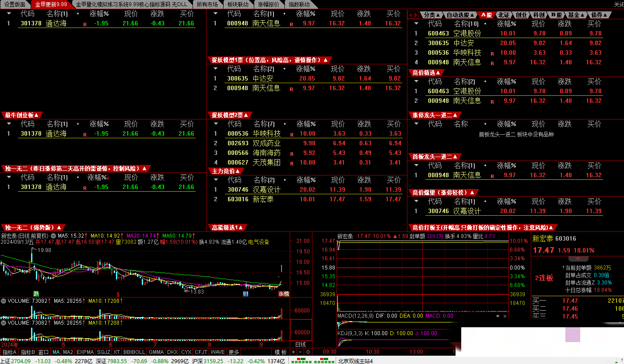The width and height of the screenshot is (624, 364).
Task: Select the 汉嘉设计 row in the 主力竞价 list
Action: [266, 189]
